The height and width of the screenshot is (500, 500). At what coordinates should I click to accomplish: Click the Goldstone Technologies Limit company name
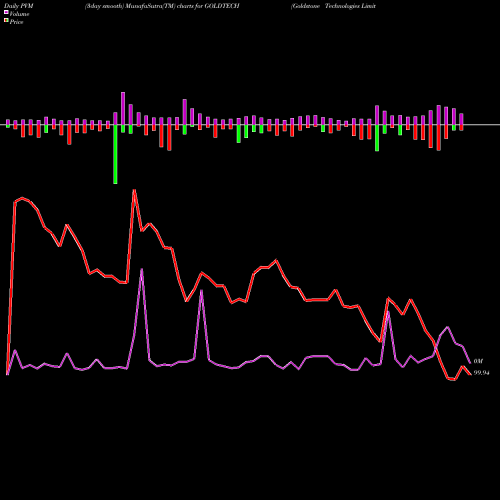coord(333,6)
